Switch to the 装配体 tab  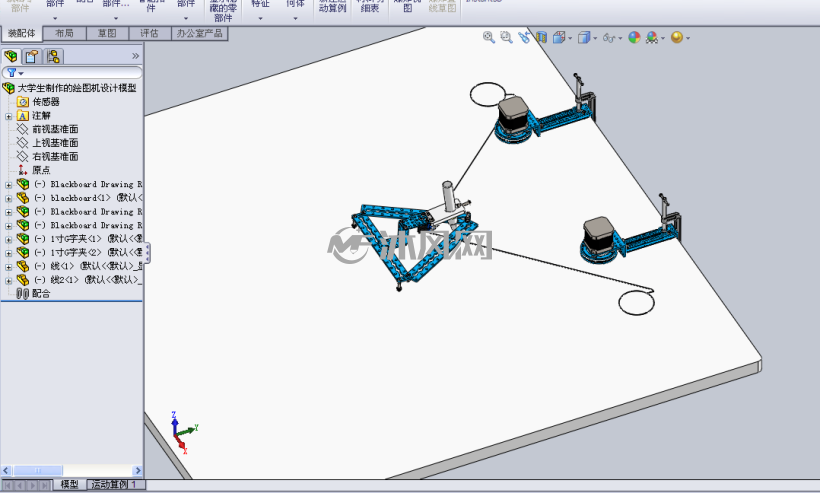pyautogui.click(x=21, y=33)
